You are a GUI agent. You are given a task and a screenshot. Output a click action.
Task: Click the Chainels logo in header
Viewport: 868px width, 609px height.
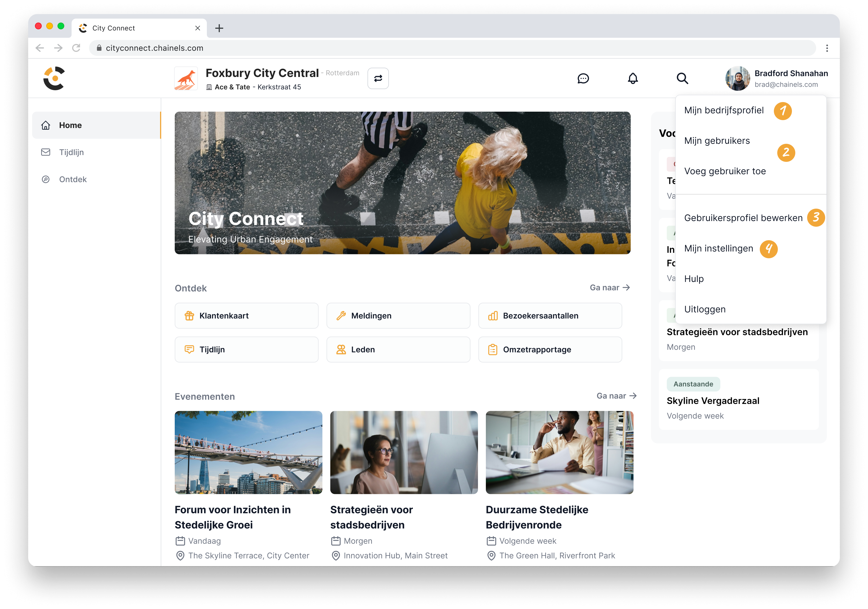[54, 78]
